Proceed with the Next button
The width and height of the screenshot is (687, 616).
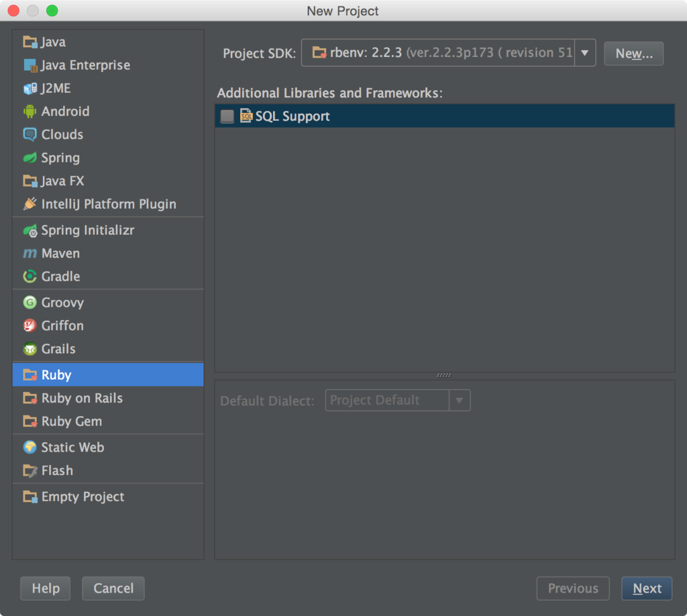click(x=647, y=588)
